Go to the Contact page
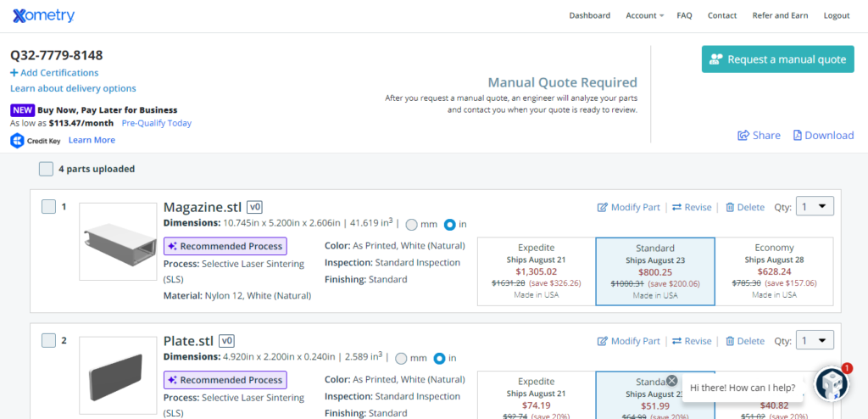The image size is (868, 419). tap(722, 15)
